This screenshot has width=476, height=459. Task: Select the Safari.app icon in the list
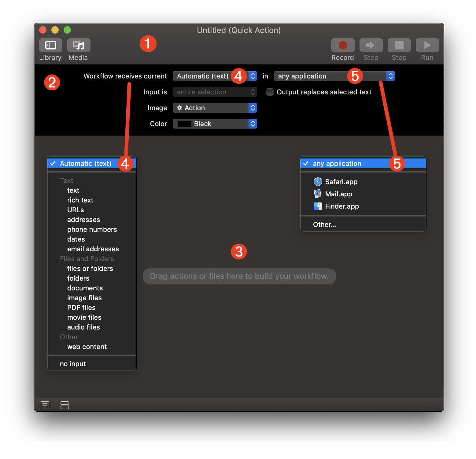(318, 181)
